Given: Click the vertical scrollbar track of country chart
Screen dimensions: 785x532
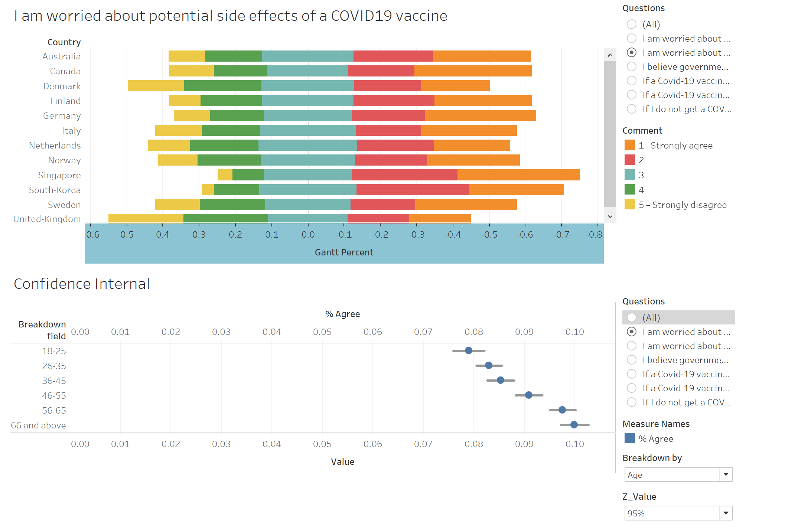Looking at the screenshot, I should click(x=610, y=134).
